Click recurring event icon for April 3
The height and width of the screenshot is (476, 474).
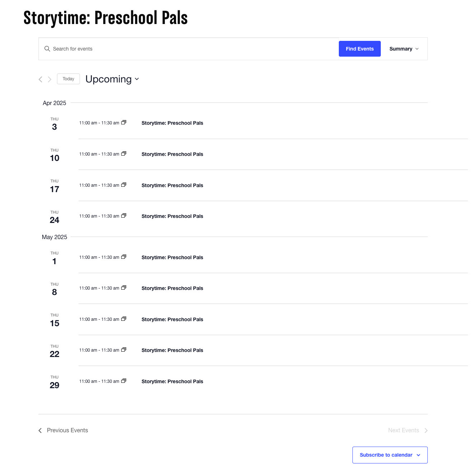(124, 123)
